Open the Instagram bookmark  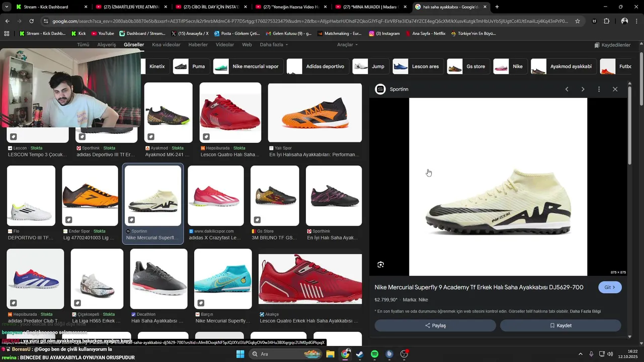click(x=384, y=34)
